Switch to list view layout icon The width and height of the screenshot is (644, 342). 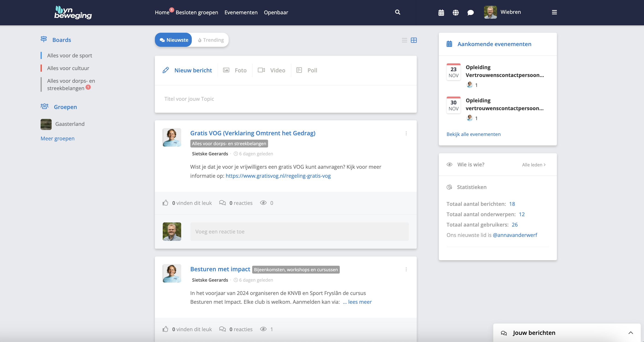(404, 40)
